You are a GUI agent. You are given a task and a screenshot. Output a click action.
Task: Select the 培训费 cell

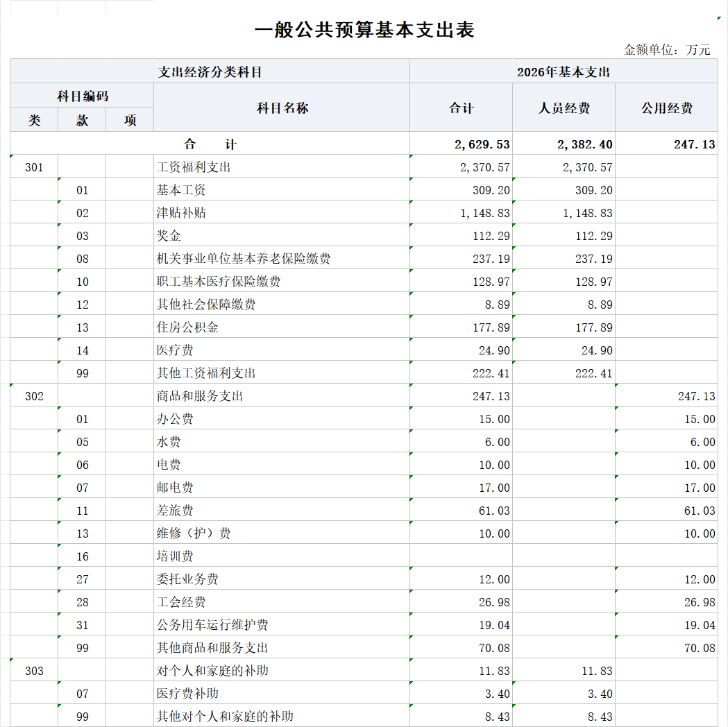pyautogui.click(x=282, y=556)
